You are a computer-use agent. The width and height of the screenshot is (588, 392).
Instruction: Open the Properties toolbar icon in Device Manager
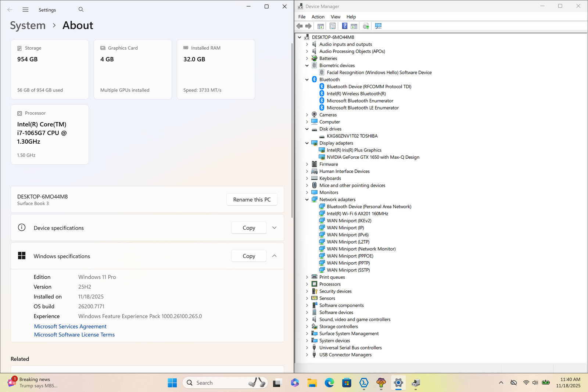[x=333, y=26]
